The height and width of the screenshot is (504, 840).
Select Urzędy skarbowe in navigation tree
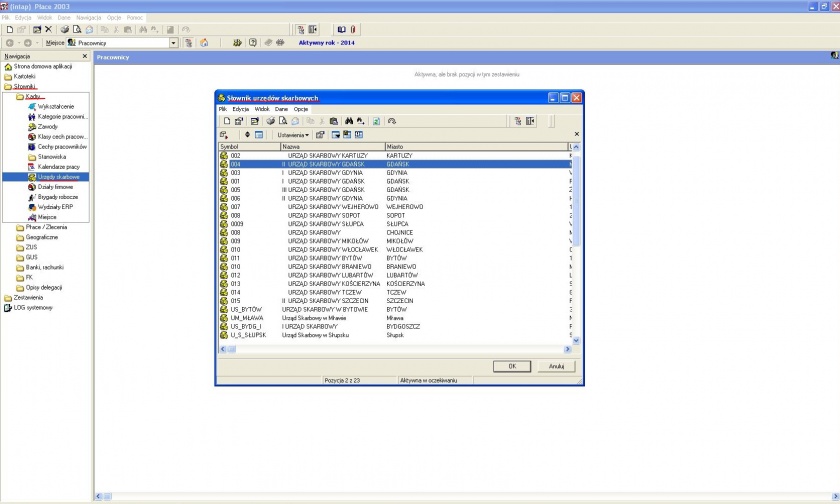(58, 177)
